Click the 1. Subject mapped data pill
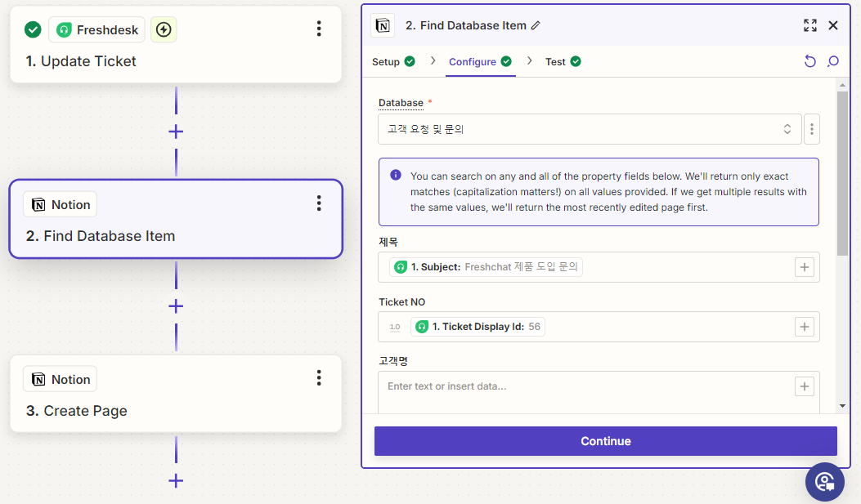This screenshot has width=861, height=504. click(x=486, y=267)
